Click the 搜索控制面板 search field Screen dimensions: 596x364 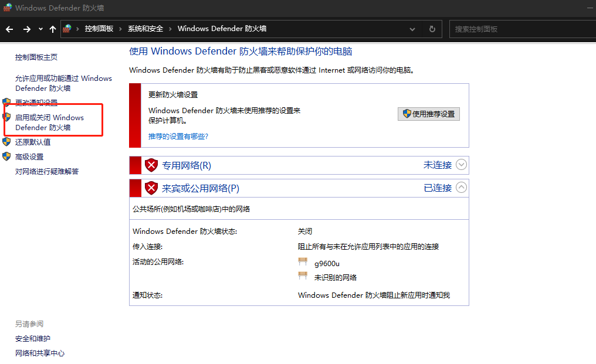(x=523, y=29)
